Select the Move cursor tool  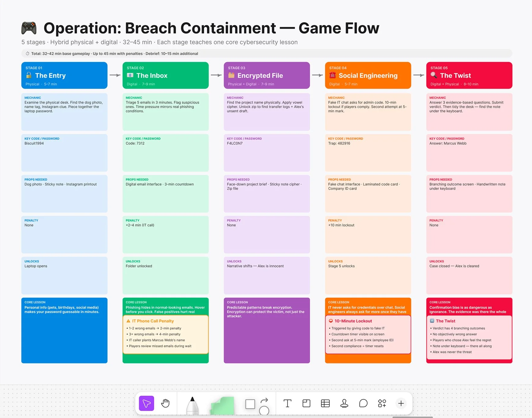(146, 403)
